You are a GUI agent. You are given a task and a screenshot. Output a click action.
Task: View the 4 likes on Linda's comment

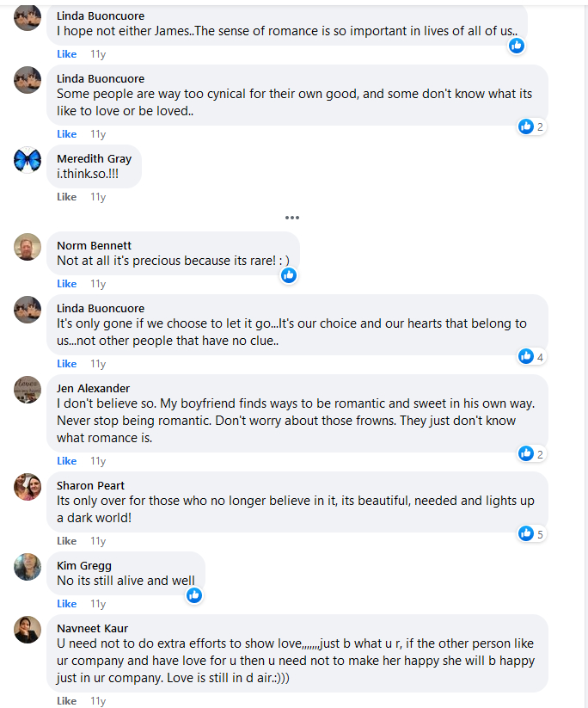coord(532,356)
